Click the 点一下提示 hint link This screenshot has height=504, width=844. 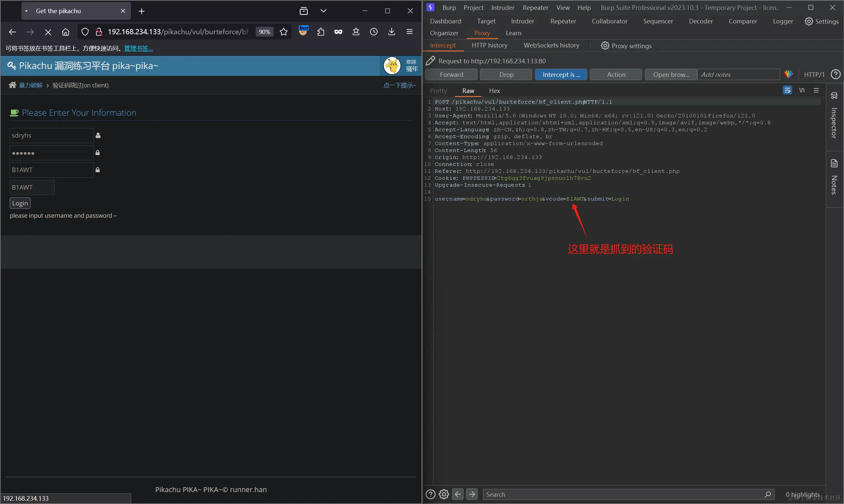click(400, 85)
